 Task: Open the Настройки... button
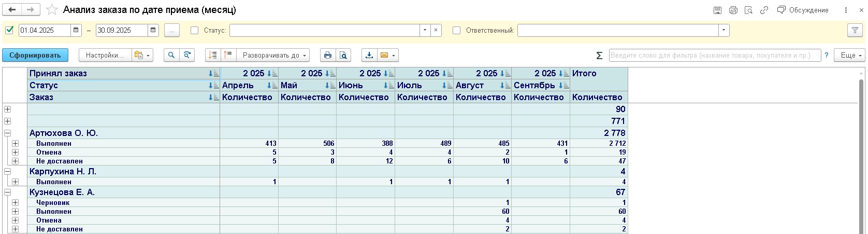[105, 56]
